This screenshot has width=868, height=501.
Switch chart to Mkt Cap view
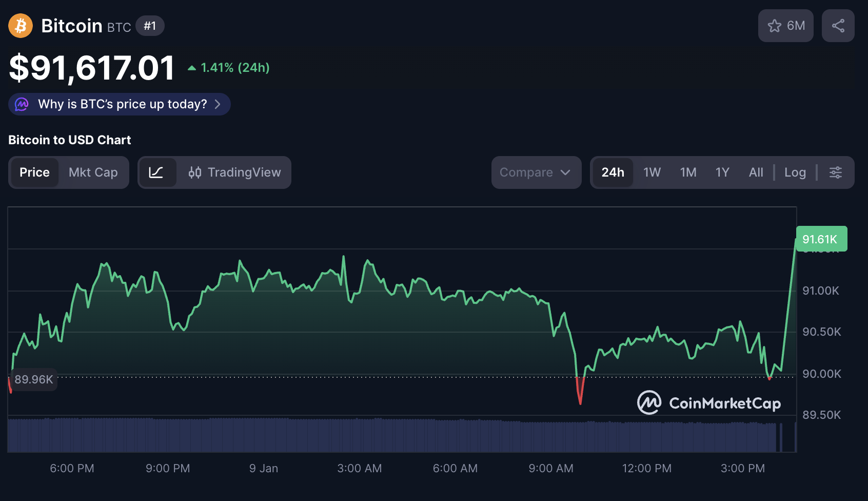coord(93,172)
